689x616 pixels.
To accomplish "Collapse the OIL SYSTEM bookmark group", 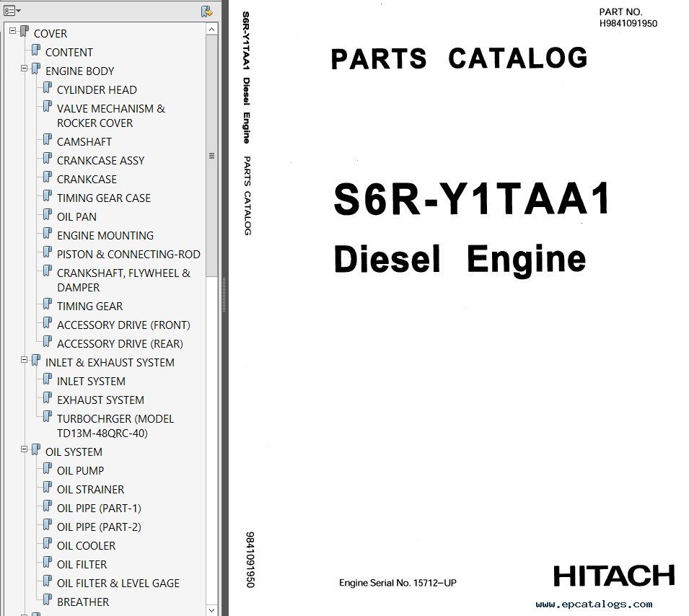I will pos(24,449).
